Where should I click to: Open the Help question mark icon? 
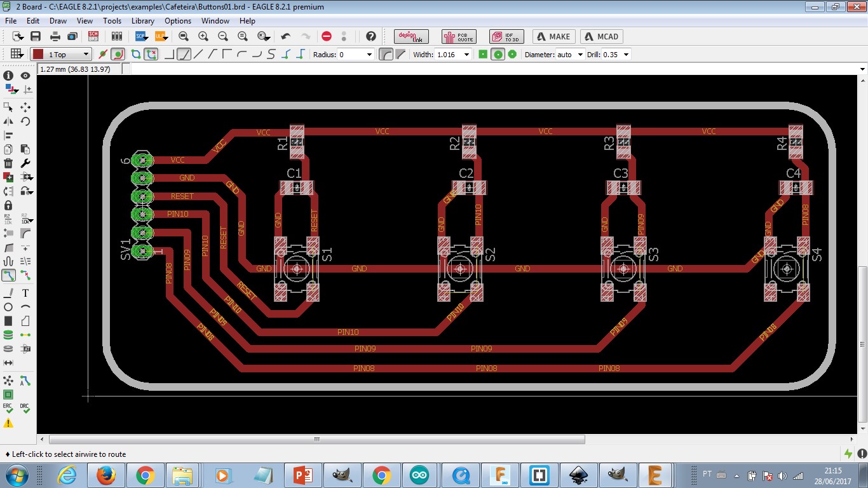[371, 37]
